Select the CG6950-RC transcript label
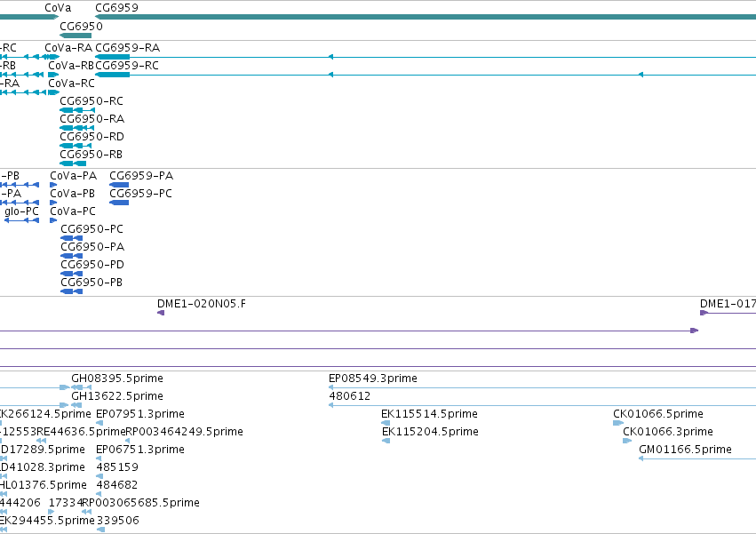 pos(92,101)
